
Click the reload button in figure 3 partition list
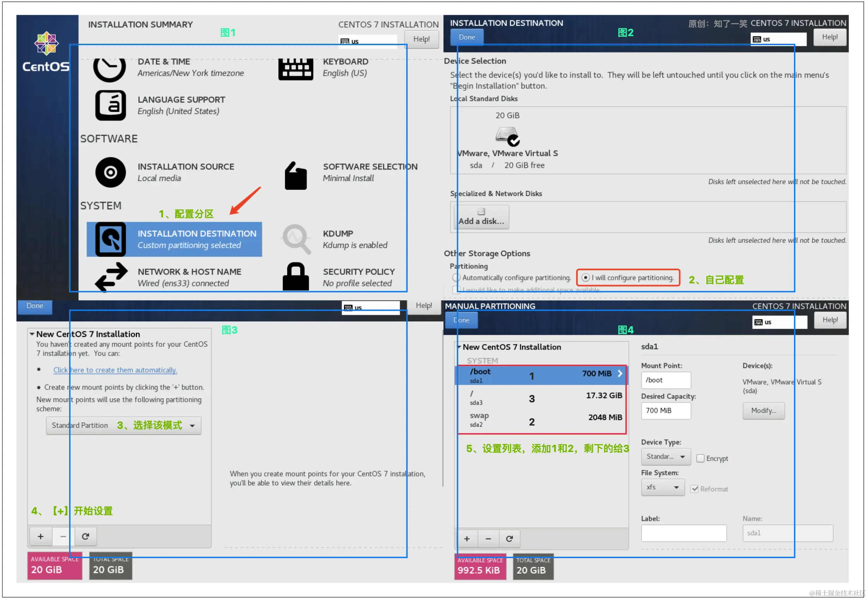pyautogui.click(x=86, y=537)
